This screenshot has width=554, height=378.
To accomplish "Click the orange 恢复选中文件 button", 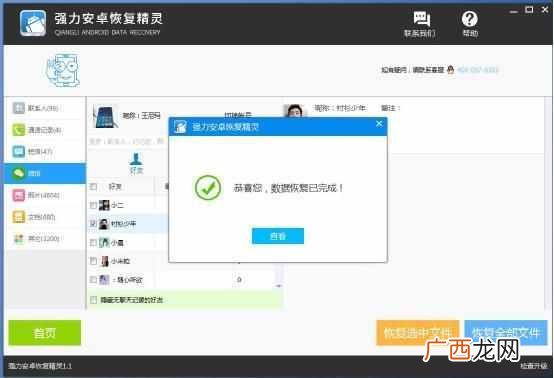I will point(417,332).
